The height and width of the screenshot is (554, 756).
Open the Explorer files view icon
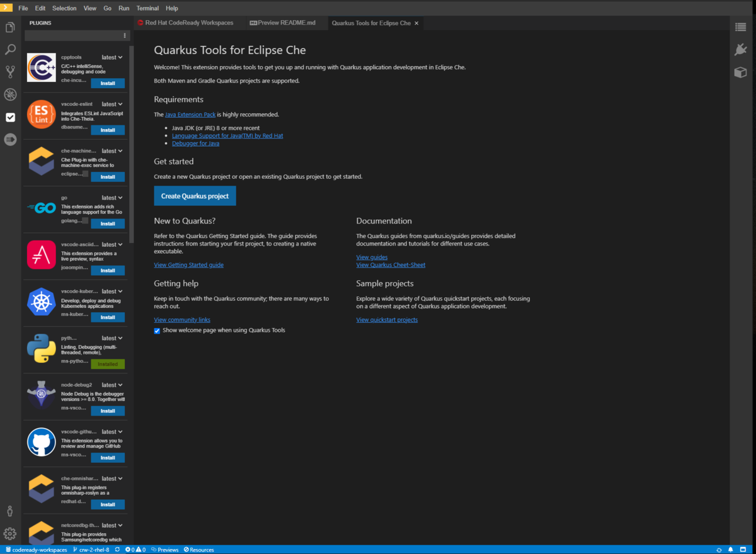[x=10, y=28]
